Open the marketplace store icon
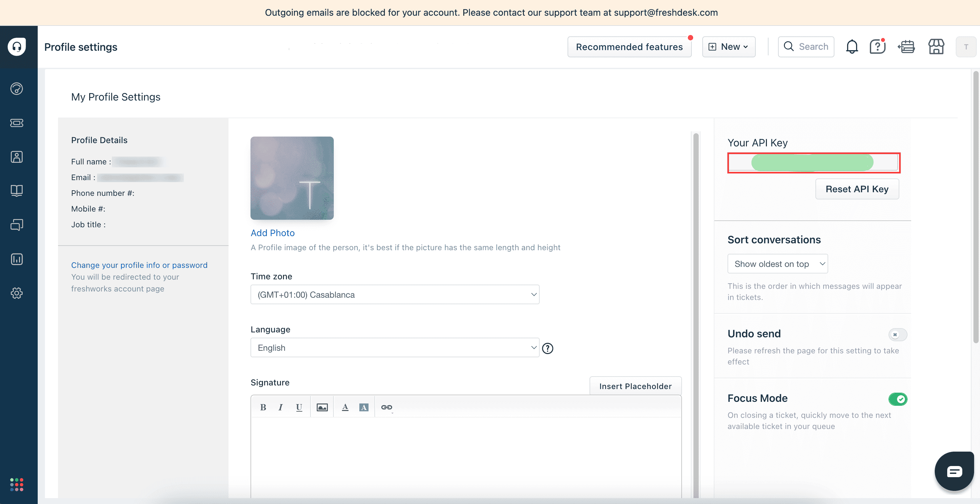Screen dimensions: 980x504 pyautogui.click(x=936, y=47)
